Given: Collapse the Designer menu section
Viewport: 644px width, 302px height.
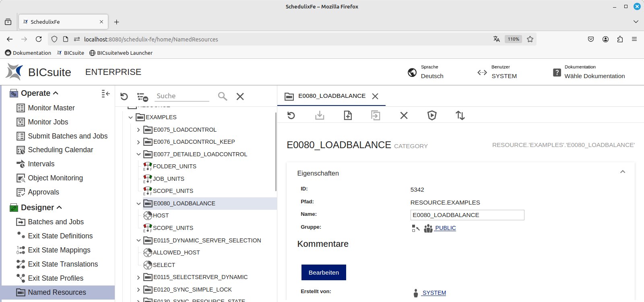Looking at the screenshot, I should tap(60, 207).
